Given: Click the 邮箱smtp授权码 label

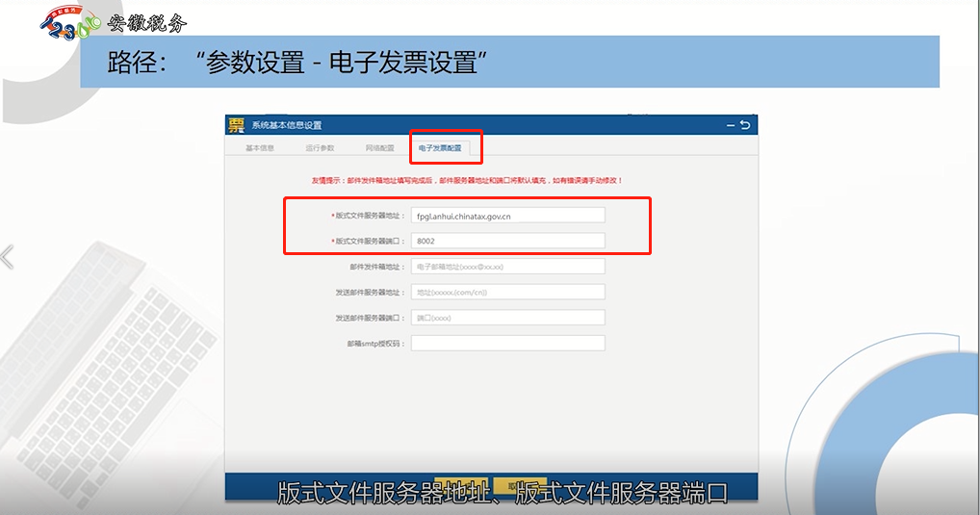Looking at the screenshot, I should tap(376, 343).
